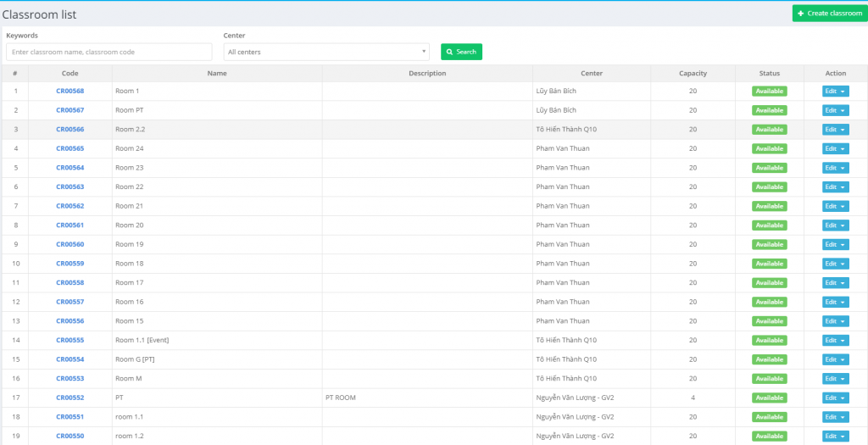Viewport: 868px width, 445px height.
Task: Expand Edit dropdown for Room 2.2
Action: coord(835,130)
